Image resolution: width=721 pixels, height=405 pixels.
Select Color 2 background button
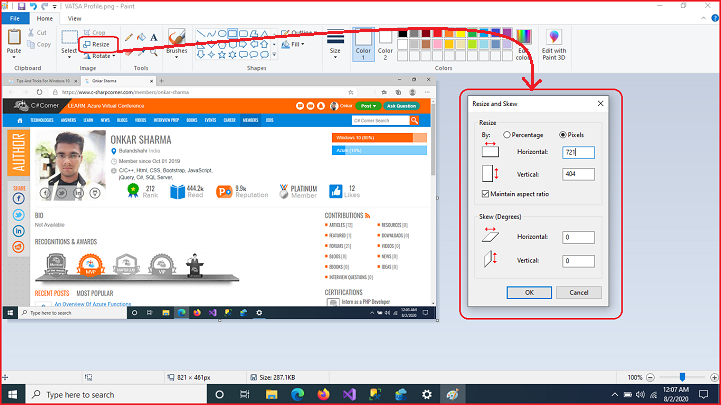pyautogui.click(x=385, y=44)
